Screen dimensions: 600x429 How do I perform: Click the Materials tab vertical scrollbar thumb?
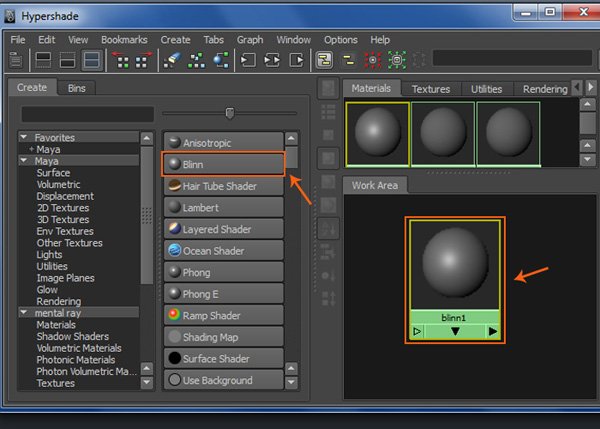pyautogui.click(x=587, y=122)
